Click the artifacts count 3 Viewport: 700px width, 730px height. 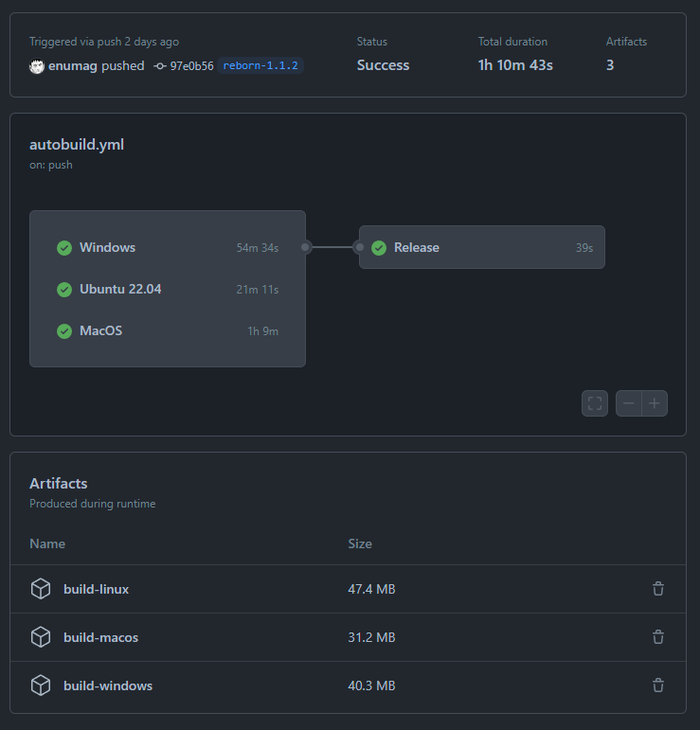[x=610, y=65]
